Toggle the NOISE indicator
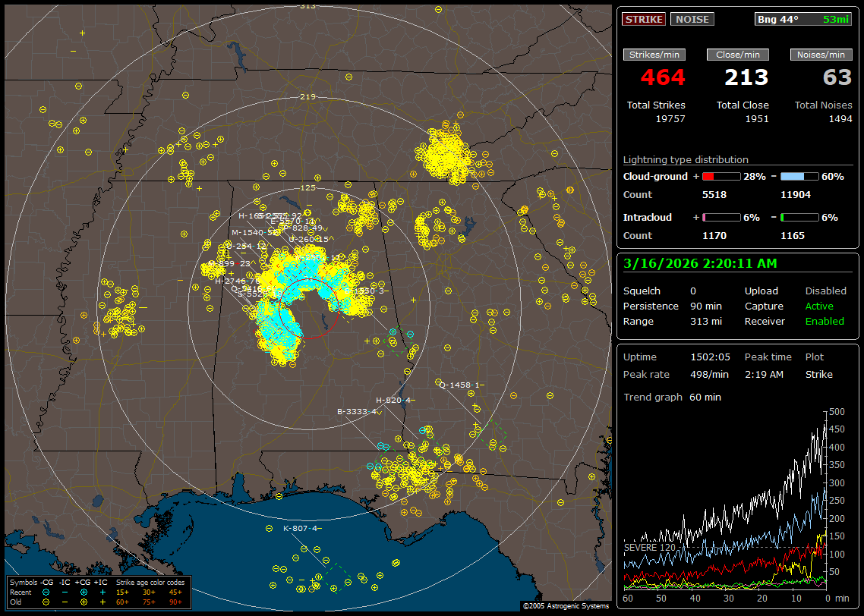Image resolution: width=864 pixels, height=616 pixels. (692, 20)
